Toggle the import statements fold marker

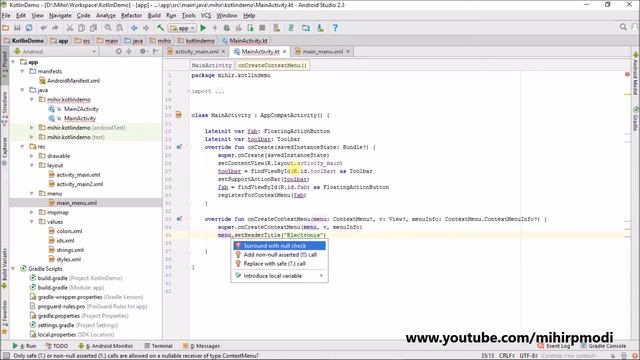click(x=189, y=91)
